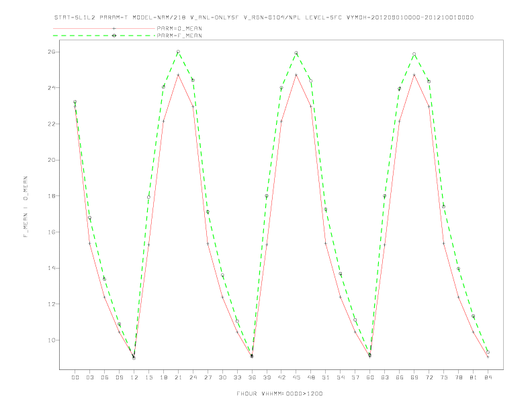Click x-axis forecast hour label 03
The height and width of the screenshot is (411, 532).
point(89,377)
